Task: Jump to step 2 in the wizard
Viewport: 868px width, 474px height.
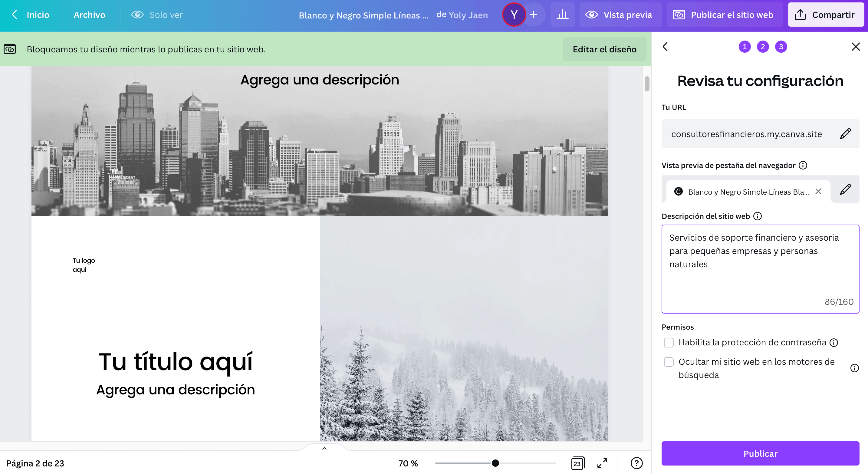Action: pyautogui.click(x=763, y=47)
